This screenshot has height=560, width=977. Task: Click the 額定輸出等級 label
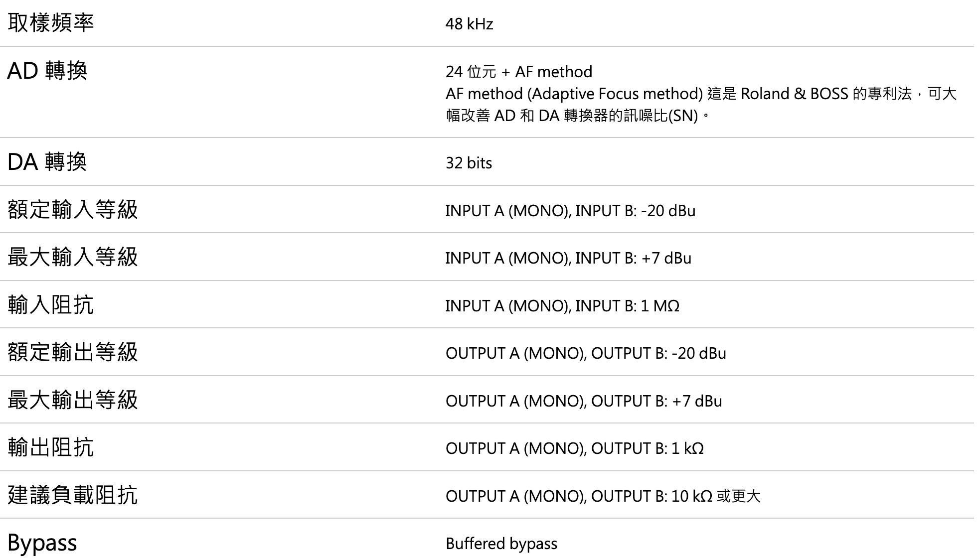pyautogui.click(x=73, y=352)
